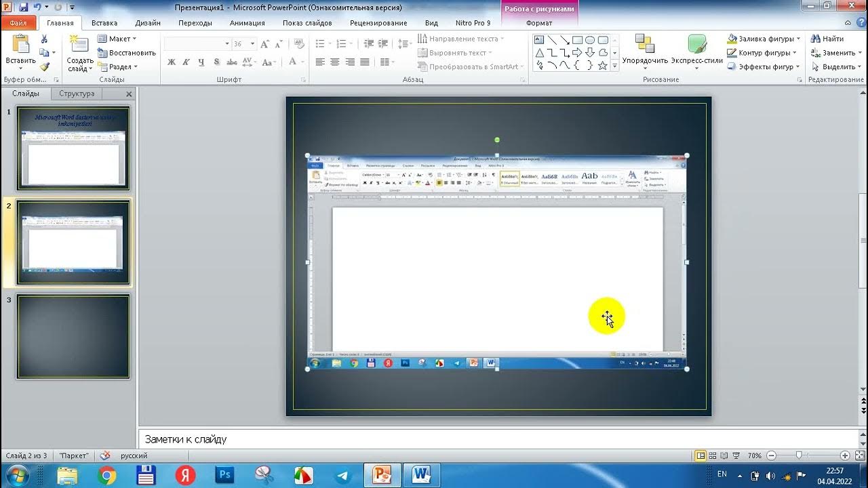Open the Формат picture tools tab

539,23
